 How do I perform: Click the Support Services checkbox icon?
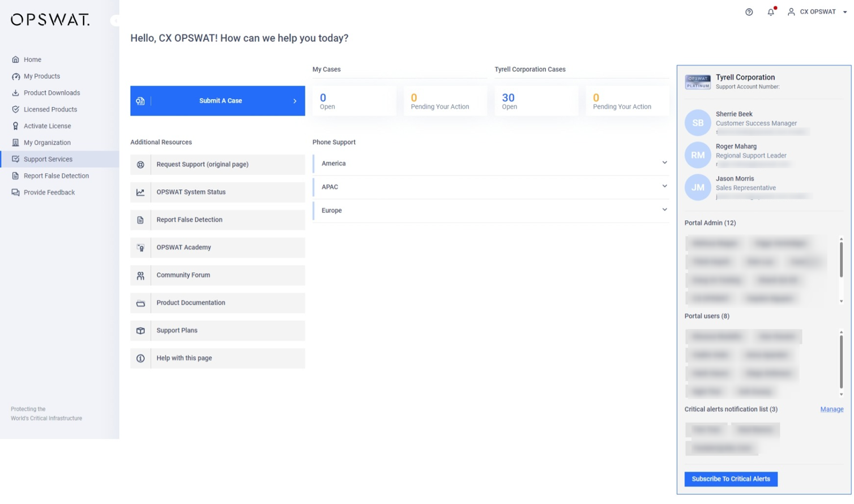[15, 159]
